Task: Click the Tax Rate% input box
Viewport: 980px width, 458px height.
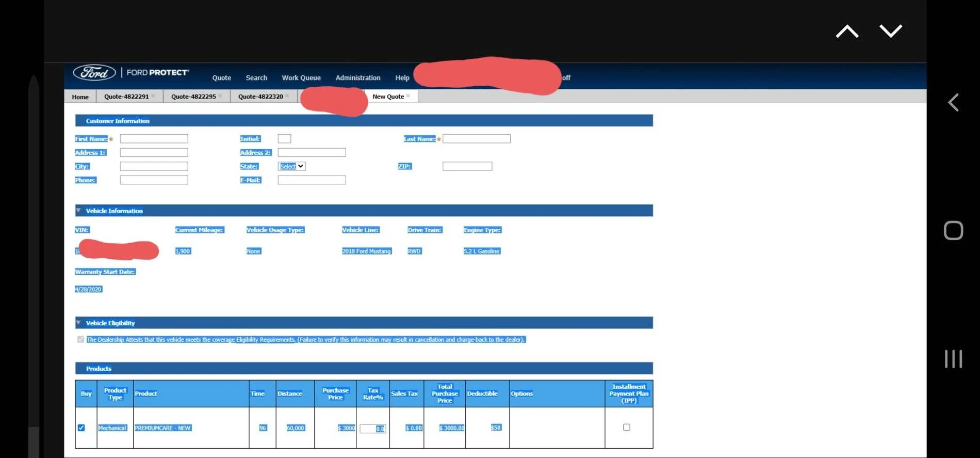Action: 373,429
